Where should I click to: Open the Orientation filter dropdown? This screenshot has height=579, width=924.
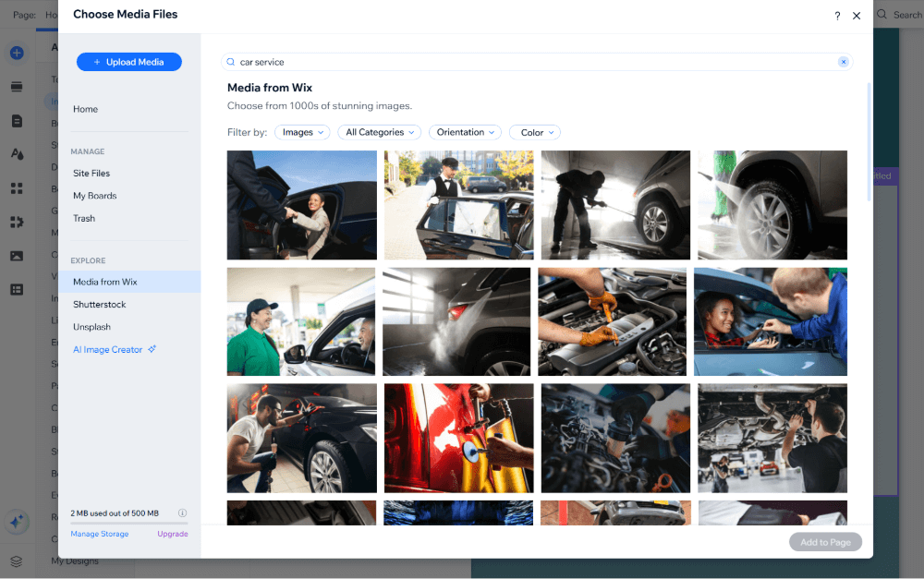(x=466, y=132)
